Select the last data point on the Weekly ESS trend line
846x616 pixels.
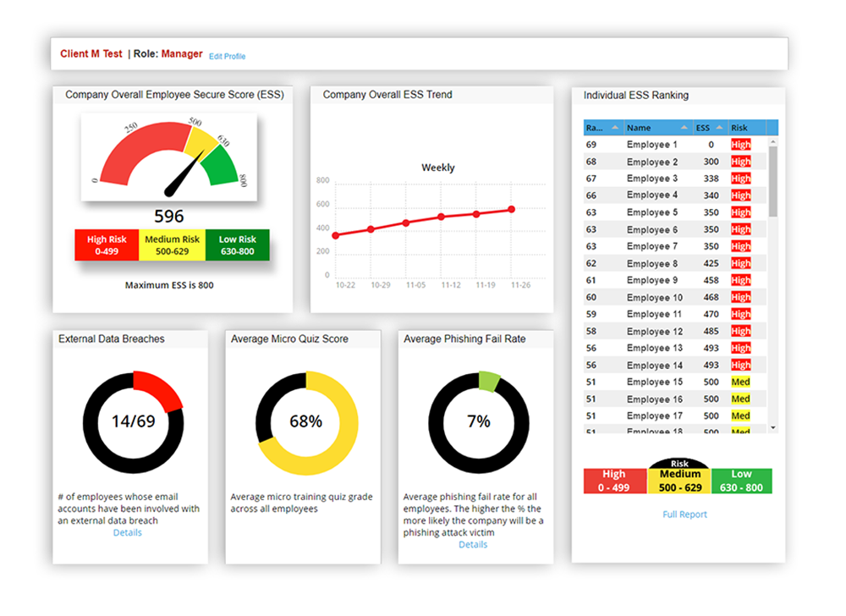point(511,208)
